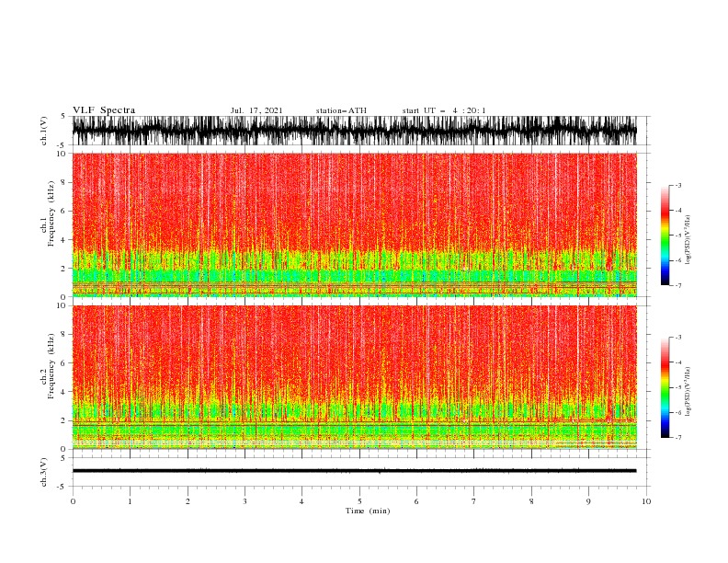This screenshot has height=563, width=728.
Task: Click the ch.1 PSD color bar
Action: (x=665, y=236)
